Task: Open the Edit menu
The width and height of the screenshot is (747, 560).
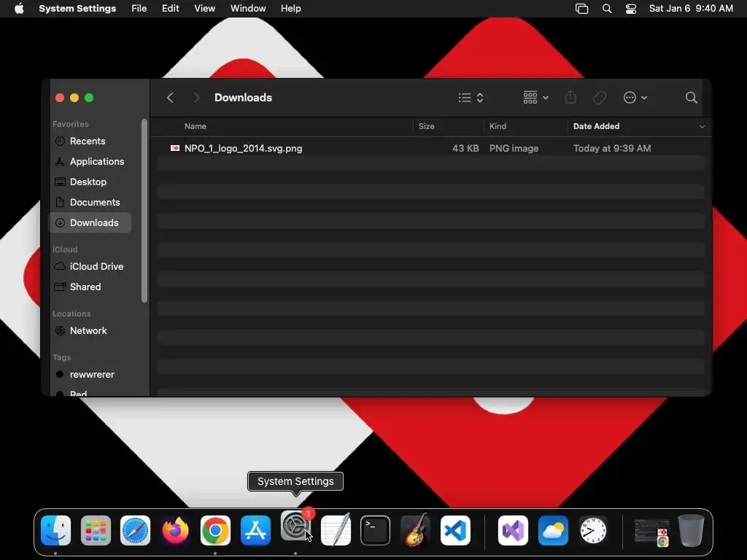Action: click(170, 9)
